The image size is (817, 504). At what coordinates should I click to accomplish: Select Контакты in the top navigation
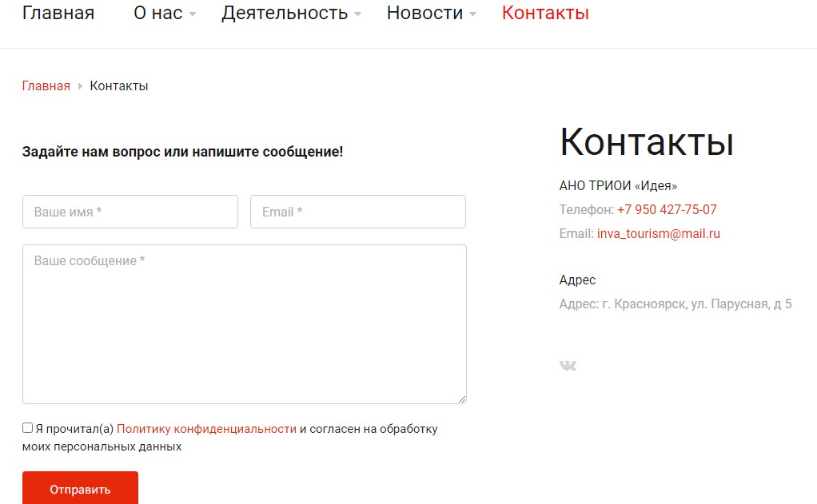(545, 14)
